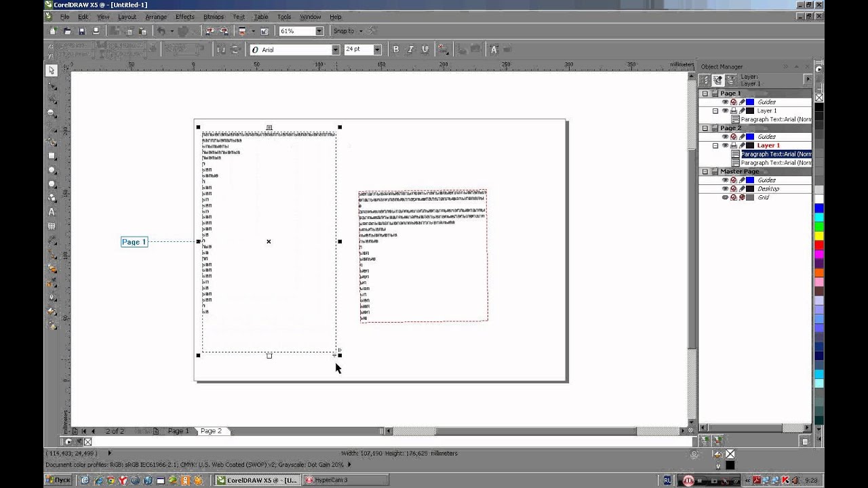Viewport: 868px width, 488px height.
Task: Toggle printing for Page 2 Layer 1
Action: [x=733, y=146]
